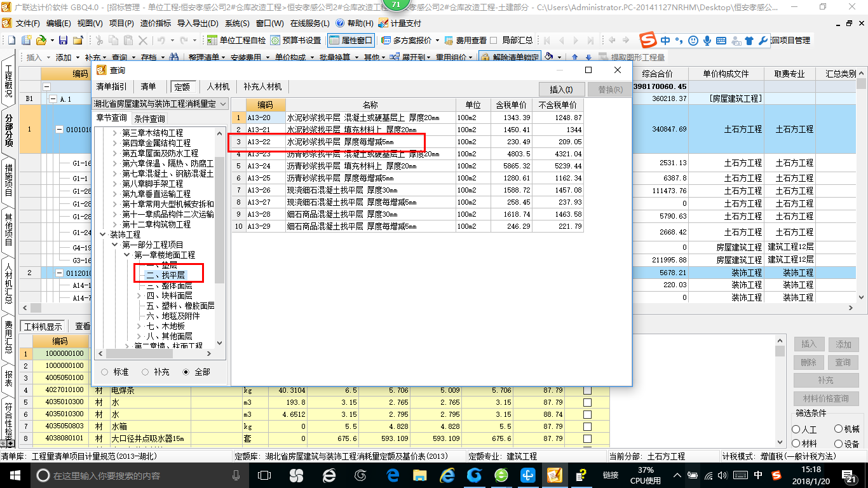Click Sogou input method S logo
Screen dimensions: 868x488
648,40
